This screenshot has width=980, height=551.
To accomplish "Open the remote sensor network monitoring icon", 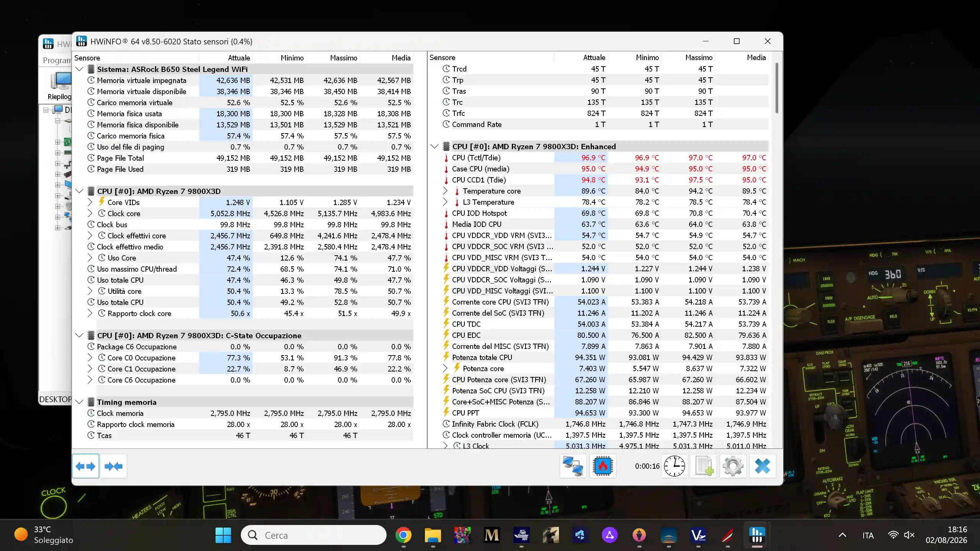I will (x=573, y=466).
